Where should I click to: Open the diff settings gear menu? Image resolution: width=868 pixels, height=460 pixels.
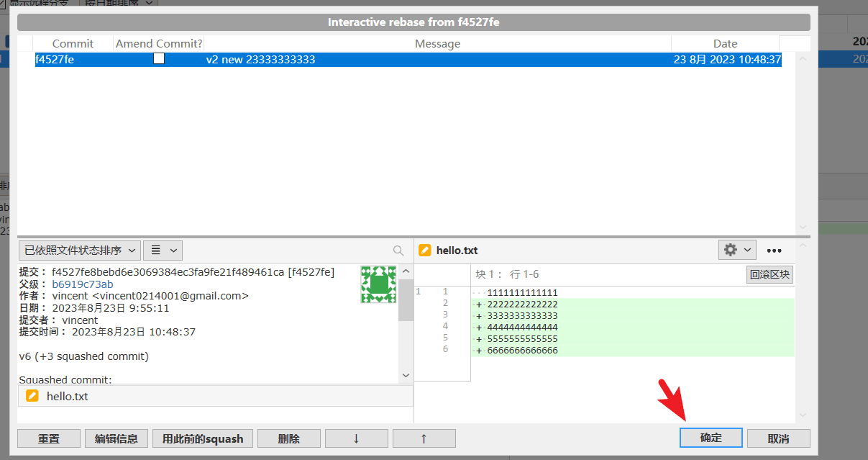point(737,250)
